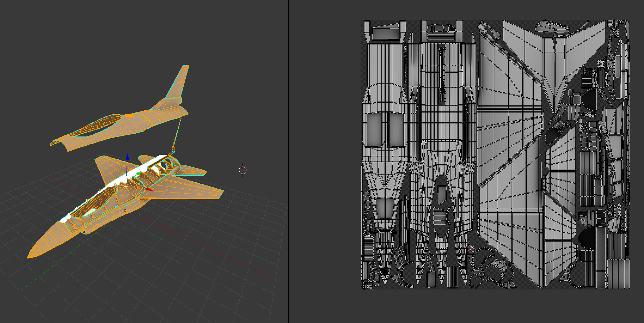Select the right horizontal stabilizer
Screen dimensions: 644x323
tap(191, 170)
